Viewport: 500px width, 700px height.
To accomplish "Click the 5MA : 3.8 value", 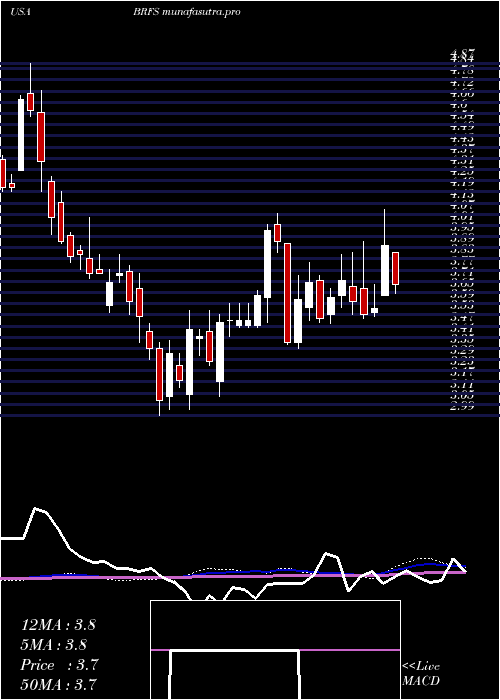I will point(54,645).
